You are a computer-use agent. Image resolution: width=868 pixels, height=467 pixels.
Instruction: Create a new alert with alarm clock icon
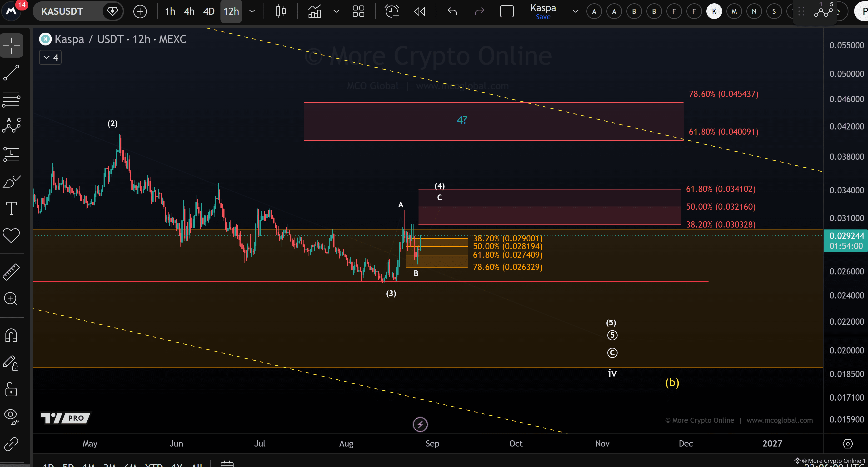point(392,11)
